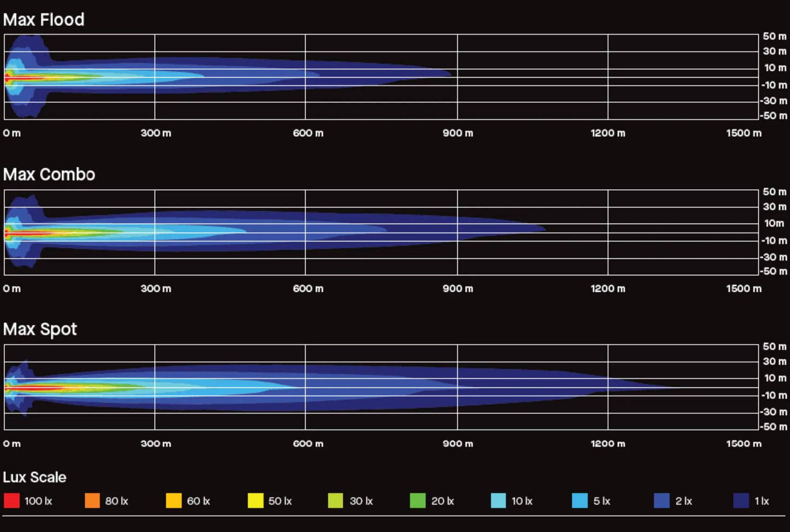This screenshot has height=532, width=790.
Task: Click the red 100 lx legend swatch
Action: coord(11,500)
